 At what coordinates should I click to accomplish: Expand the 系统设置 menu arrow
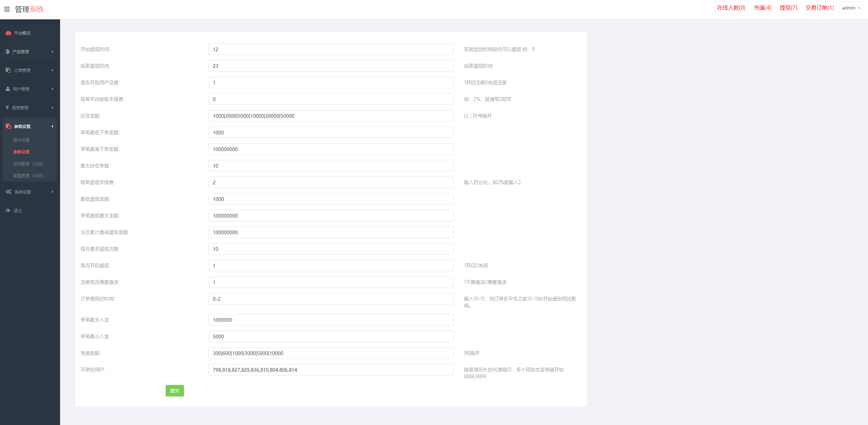pyautogui.click(x=53, y=192)
